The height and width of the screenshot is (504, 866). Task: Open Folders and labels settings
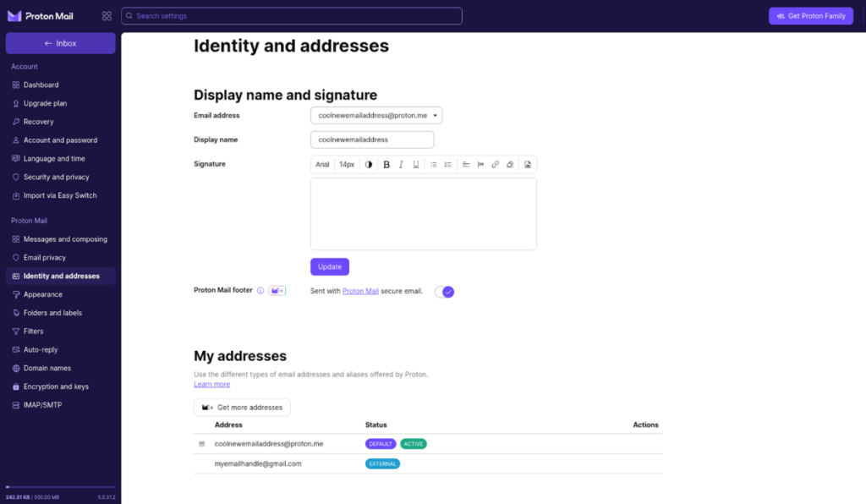tap(60, 313)
